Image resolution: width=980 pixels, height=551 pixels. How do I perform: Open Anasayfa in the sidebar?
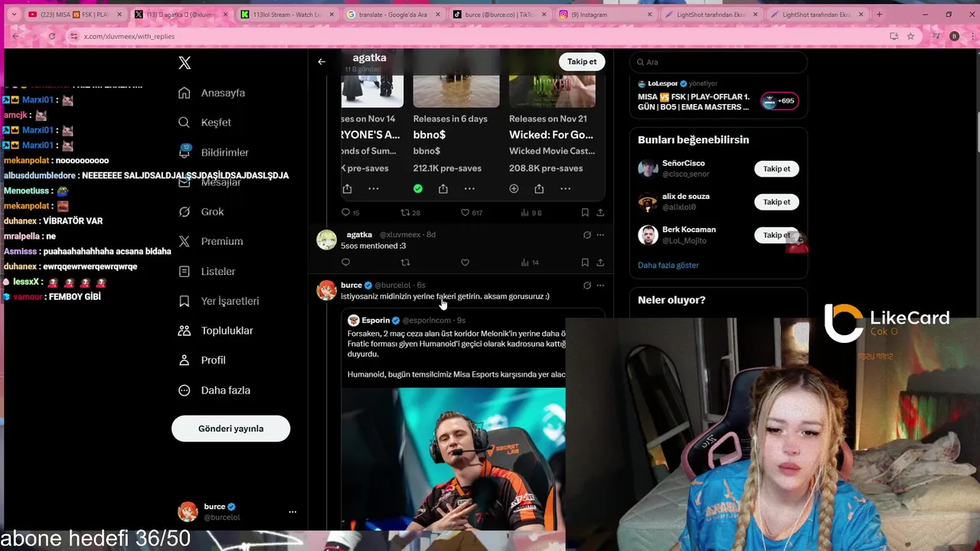(211, 93)
